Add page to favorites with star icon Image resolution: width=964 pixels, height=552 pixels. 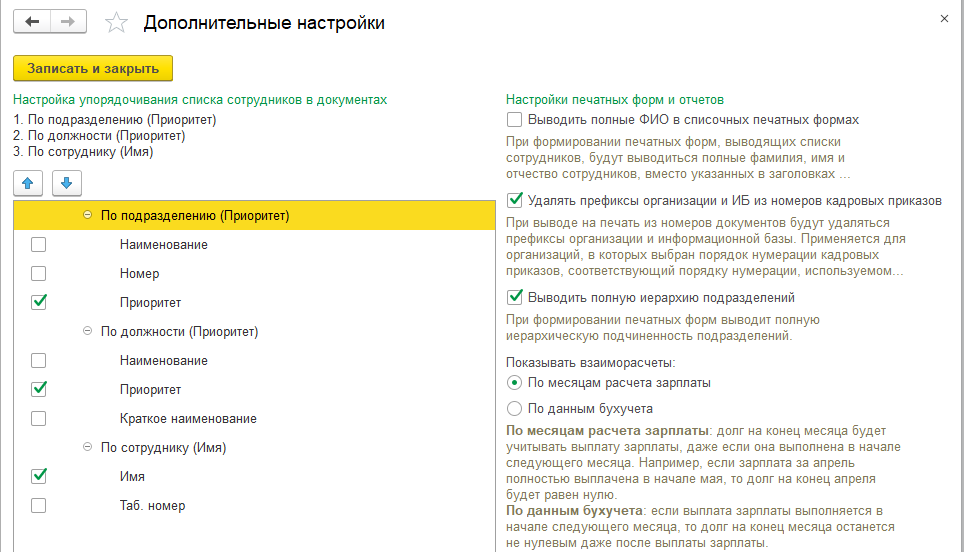click(x=116, y=23)
